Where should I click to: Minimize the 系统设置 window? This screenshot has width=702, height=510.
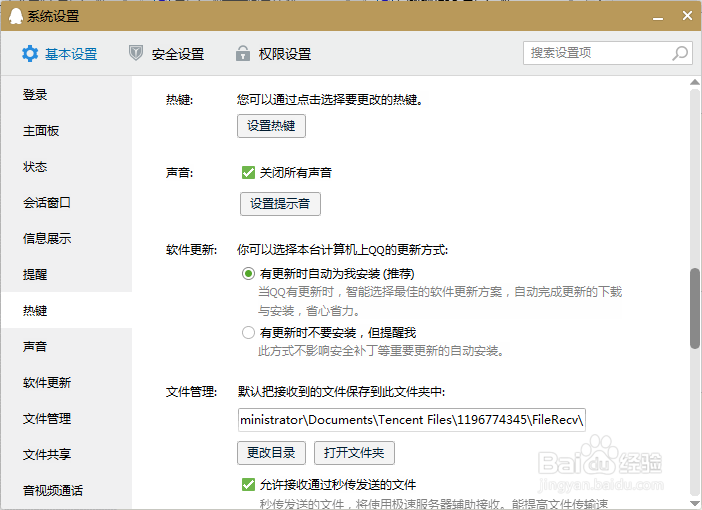pyautogui.click(x=658, y=17)
